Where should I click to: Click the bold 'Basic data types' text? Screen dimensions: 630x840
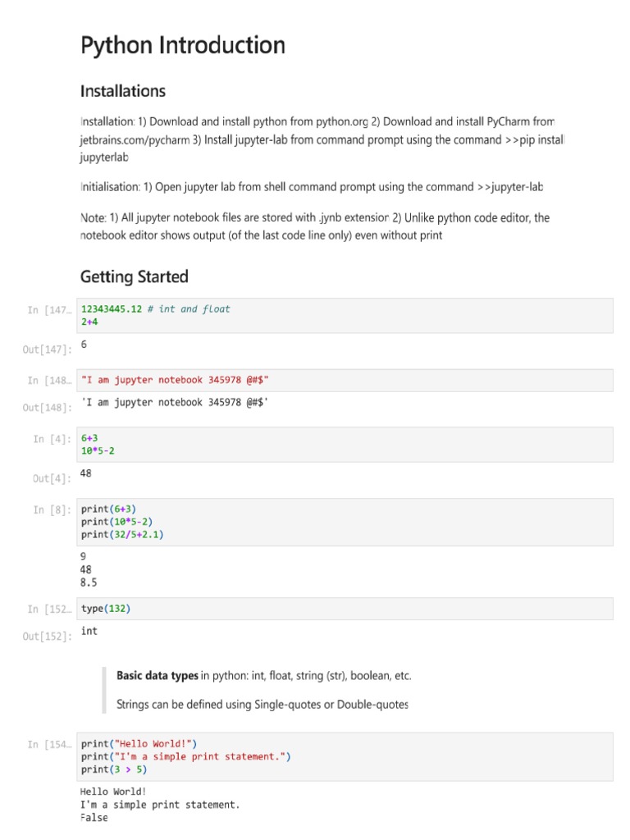click(157, 676)
